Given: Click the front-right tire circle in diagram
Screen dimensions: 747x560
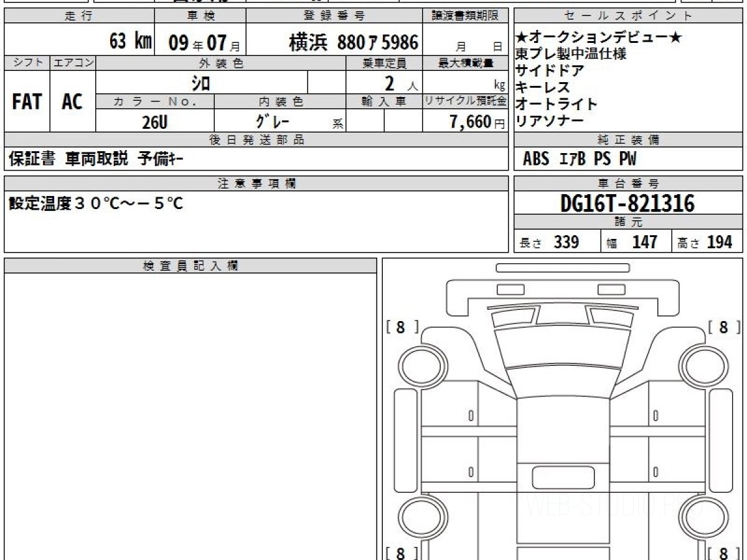Looking at the screenshot, I should (x=698, y=363).
